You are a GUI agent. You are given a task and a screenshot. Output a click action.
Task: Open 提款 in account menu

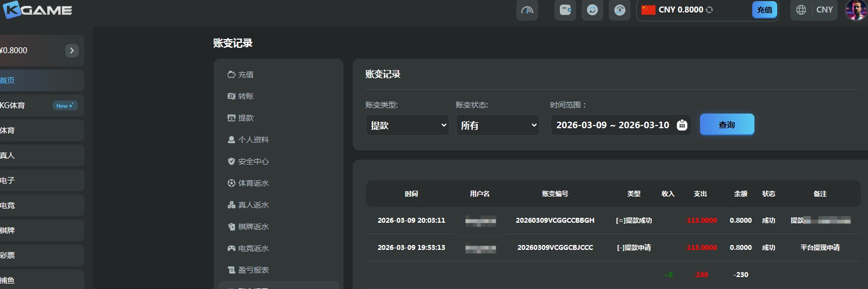click(x=246, y=118)
